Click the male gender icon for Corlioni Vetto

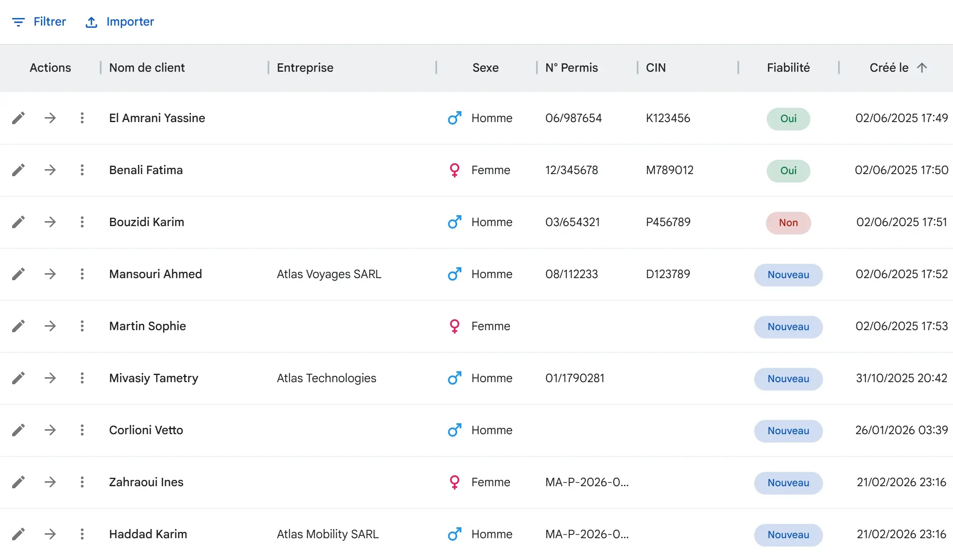[x=454, y=430]
